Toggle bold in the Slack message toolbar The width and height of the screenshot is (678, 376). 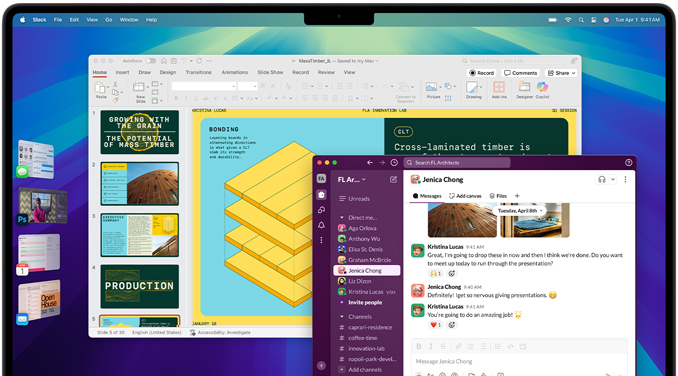pyautogui.click(x=419, y=346)
